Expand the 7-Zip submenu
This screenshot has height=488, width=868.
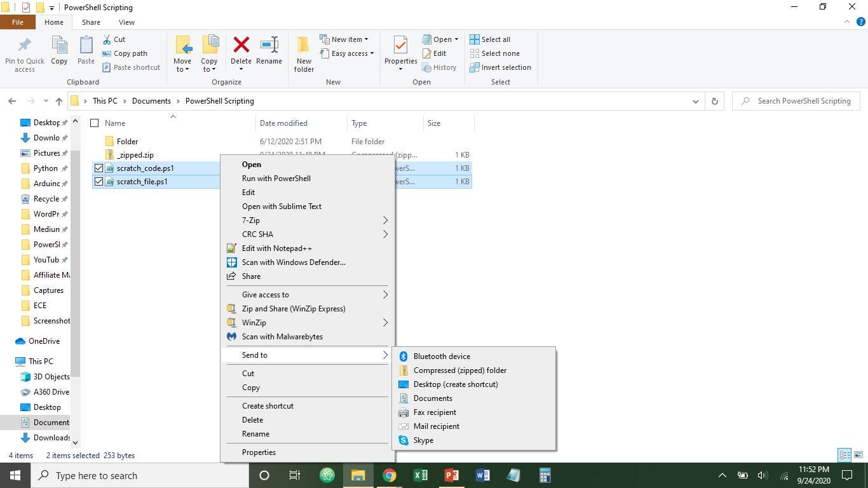tap(250, 220)
